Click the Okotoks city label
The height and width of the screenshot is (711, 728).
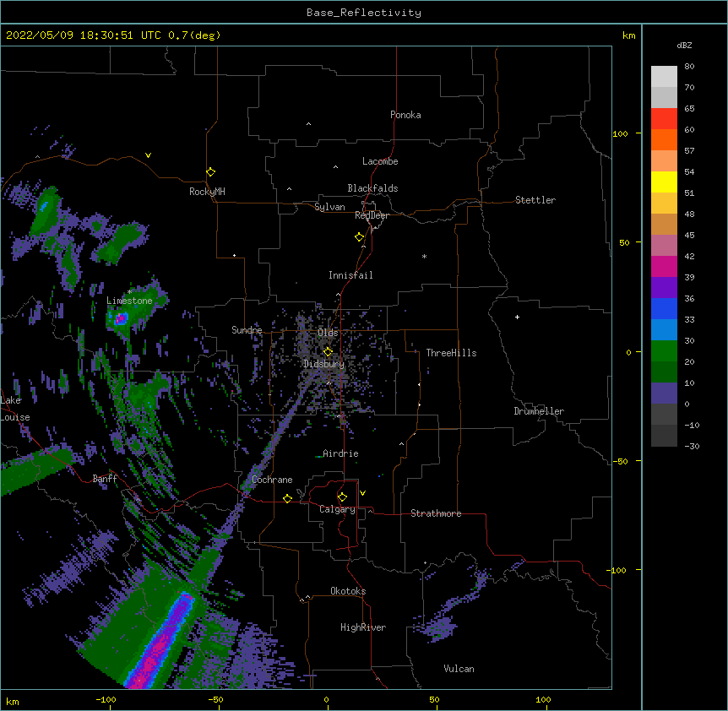348,591
